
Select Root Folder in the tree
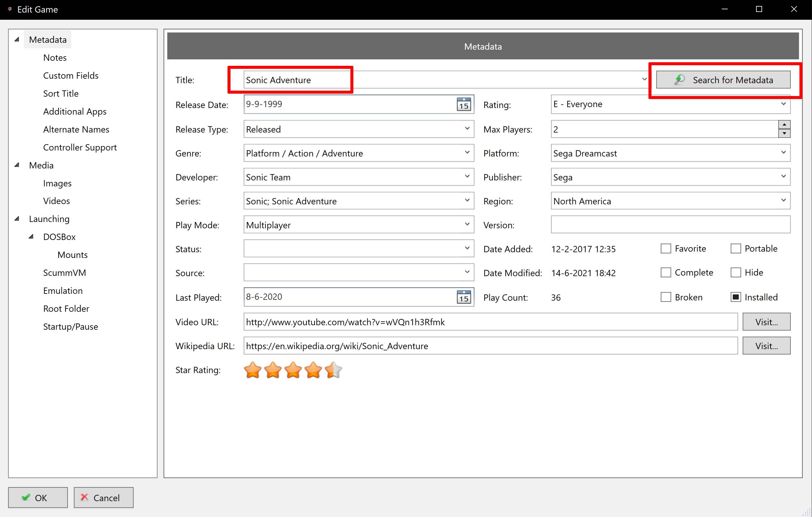[66, 308]
